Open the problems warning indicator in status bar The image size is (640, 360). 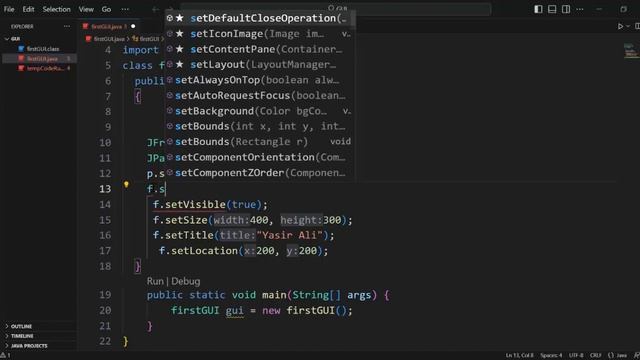click(x=6, y=356)
